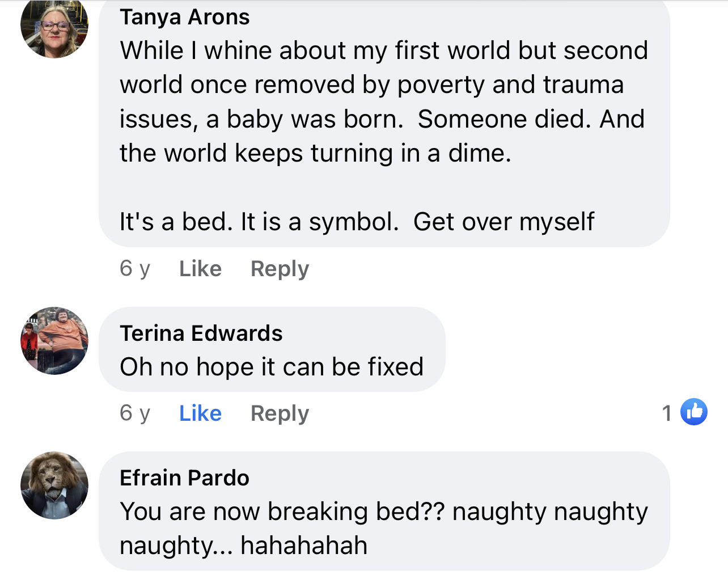Open Terina Edwards' profile picture
Image resolution: width=728 pixels, height=579 pixels.
click(54, 341)
